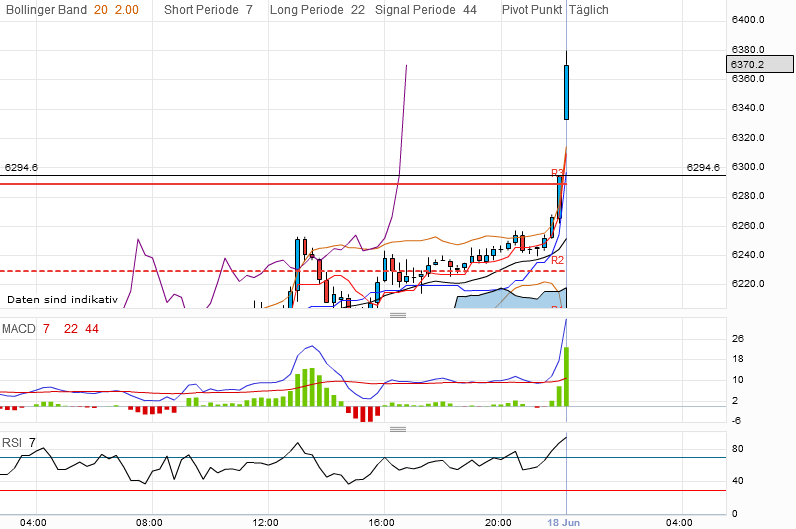Click the Short Periode label
Screen dimensions: 796x529
201,10
